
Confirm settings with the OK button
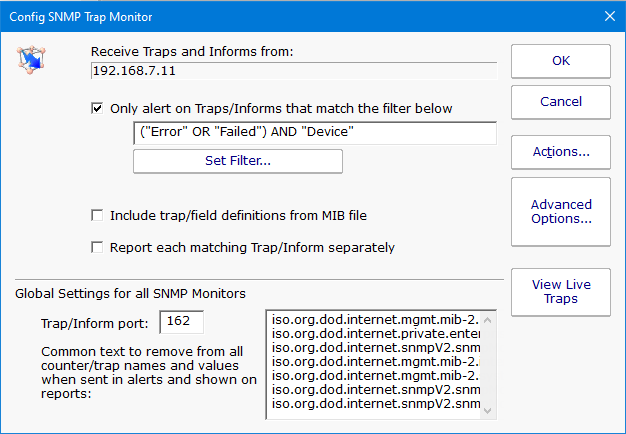pyautogui.click(x=560, y=61)
